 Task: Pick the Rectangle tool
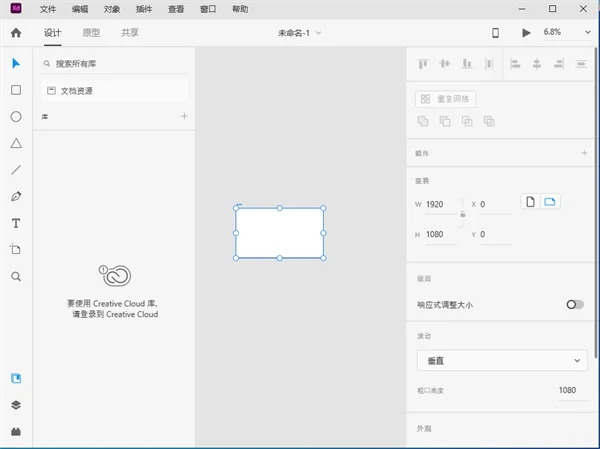click(16, 90)
